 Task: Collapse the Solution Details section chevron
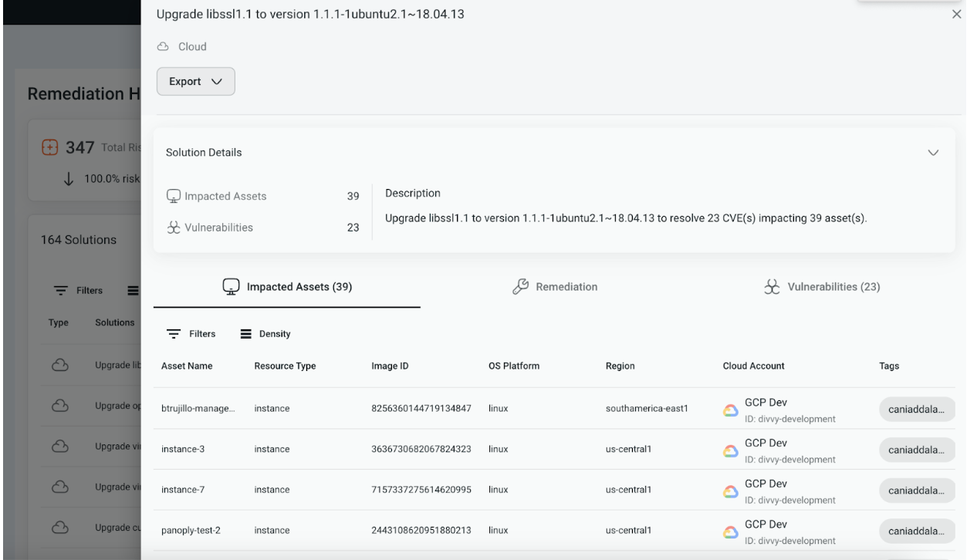tap(933, 153)
